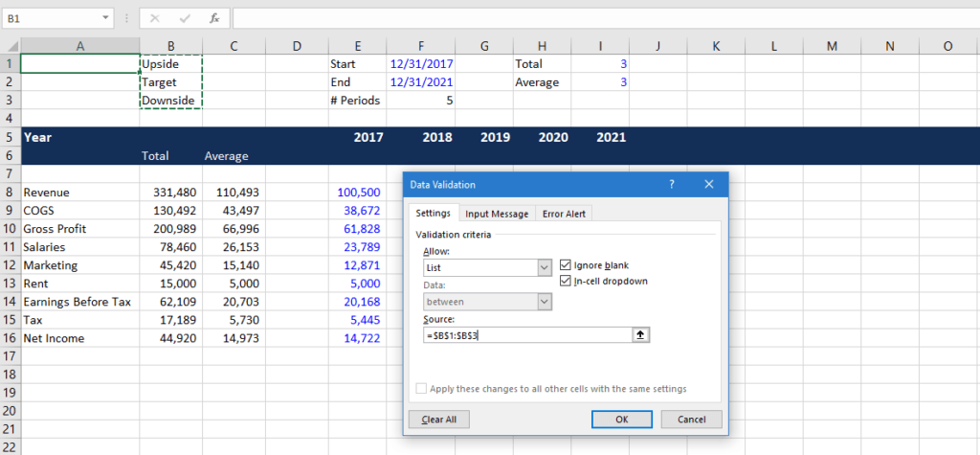The width and height of the screenshot is (980, 455).
Task: Click the End date 12/31/2021 cell
Action: [x=421, y=82]
